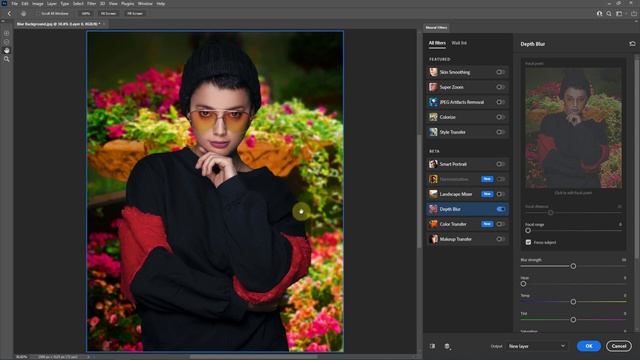Click the subtract-from-selection tool in left toolbar

click(x=7, y=42)
